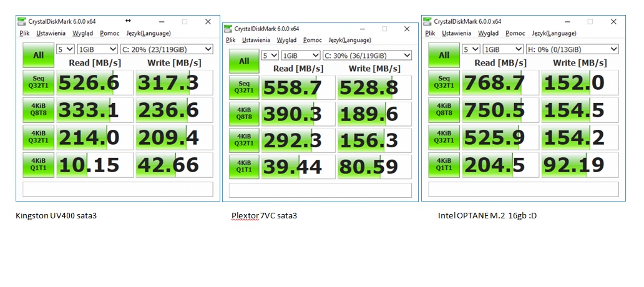Open drive dropdown showing C: 20% (23/119GiB)

(x=167, y=49)
